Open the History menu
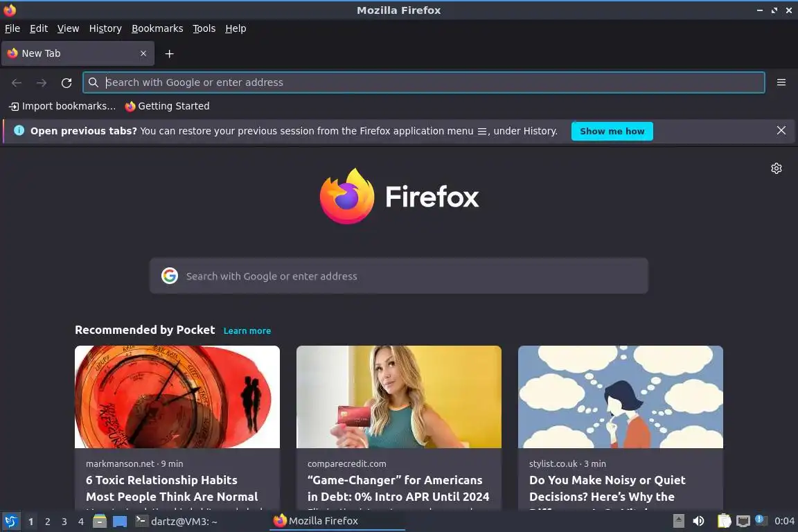Viewport: 798px width, 532px height. pos(105,28)
